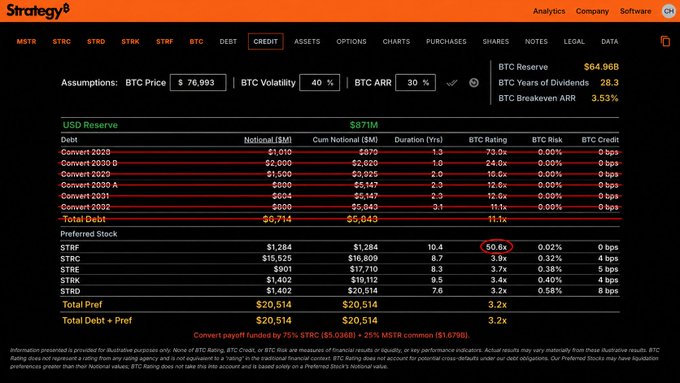Click the 3.53% BTC Breakeven ARR value
The image size is (680, 383).
pyautogui.click(x=605, y=98)
